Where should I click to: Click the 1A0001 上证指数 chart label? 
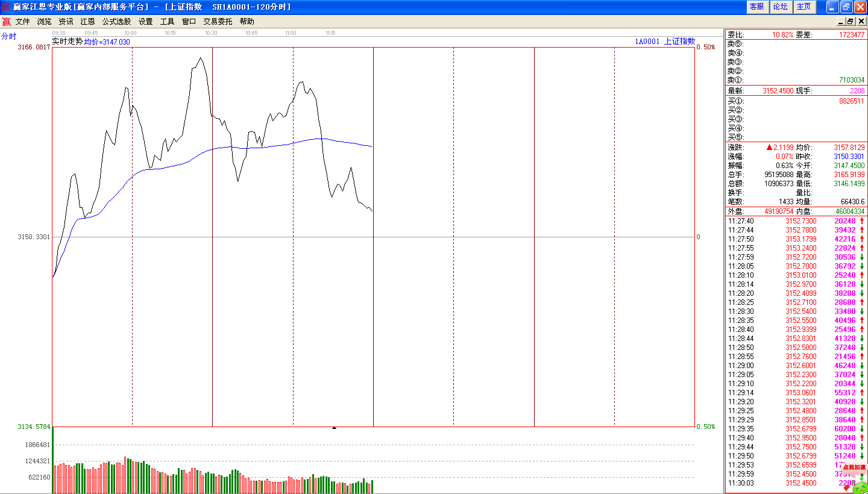pos(664,42)
